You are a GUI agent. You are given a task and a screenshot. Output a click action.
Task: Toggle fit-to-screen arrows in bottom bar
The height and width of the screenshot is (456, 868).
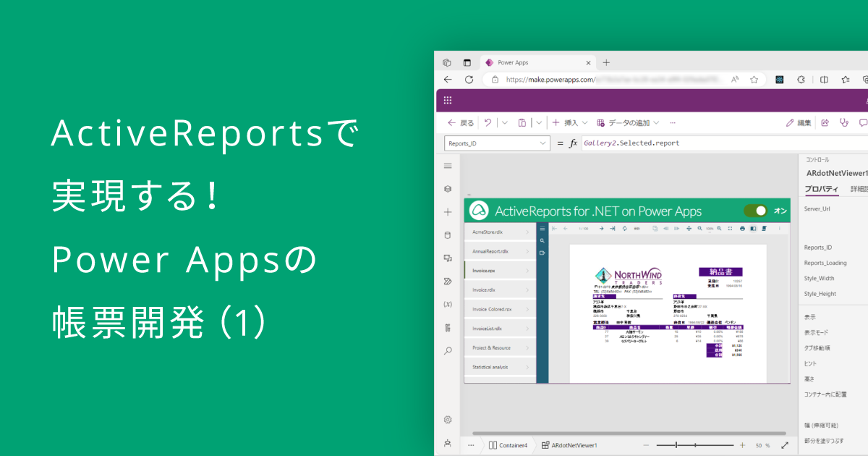pos(785,445)
